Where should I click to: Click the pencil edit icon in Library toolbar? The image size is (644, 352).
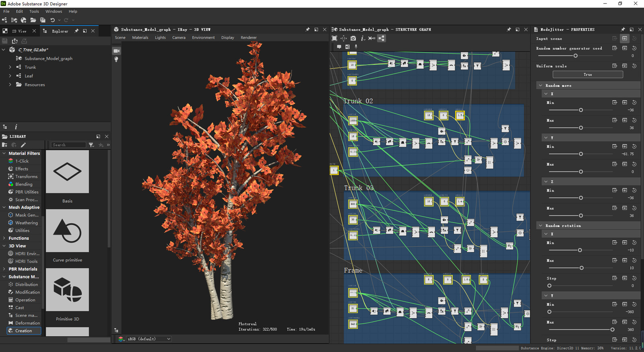pyautogui.click(x=23, y=145)
